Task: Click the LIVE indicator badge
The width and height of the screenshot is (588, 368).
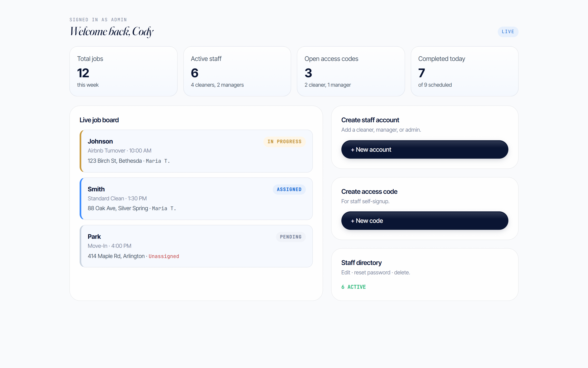Action: (508, 32)
